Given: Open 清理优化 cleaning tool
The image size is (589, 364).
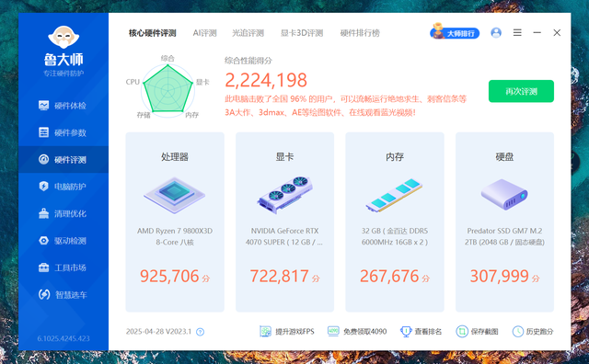Looking at the screenshot, I should tap(64, 213).
